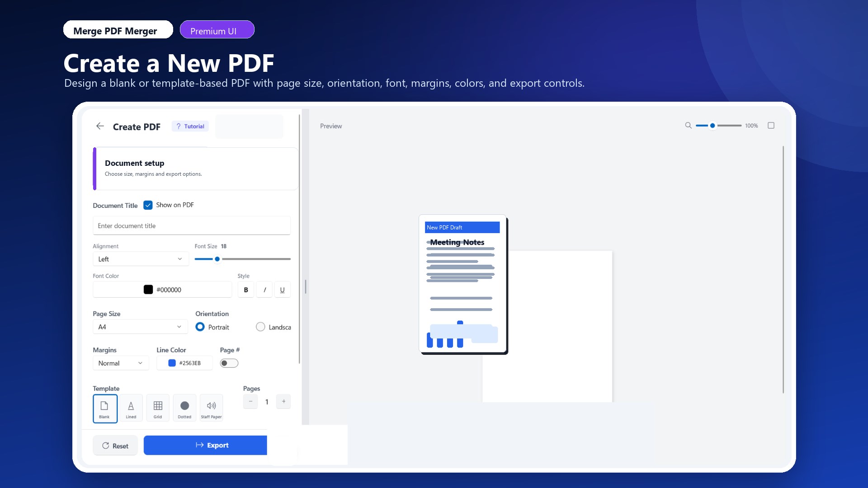Enable the Page # toggle switch
868x488 pixels.
pyautogui.click(x=229, y=363)
